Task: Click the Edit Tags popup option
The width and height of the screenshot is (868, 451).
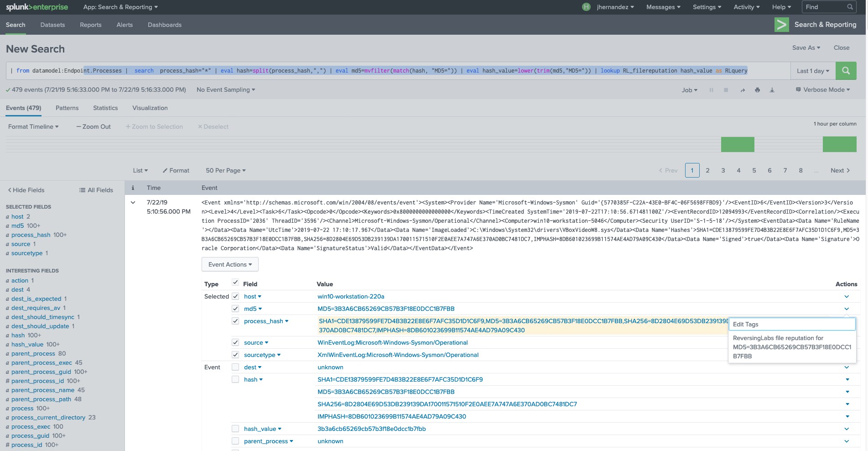Action: coord(792,324)
